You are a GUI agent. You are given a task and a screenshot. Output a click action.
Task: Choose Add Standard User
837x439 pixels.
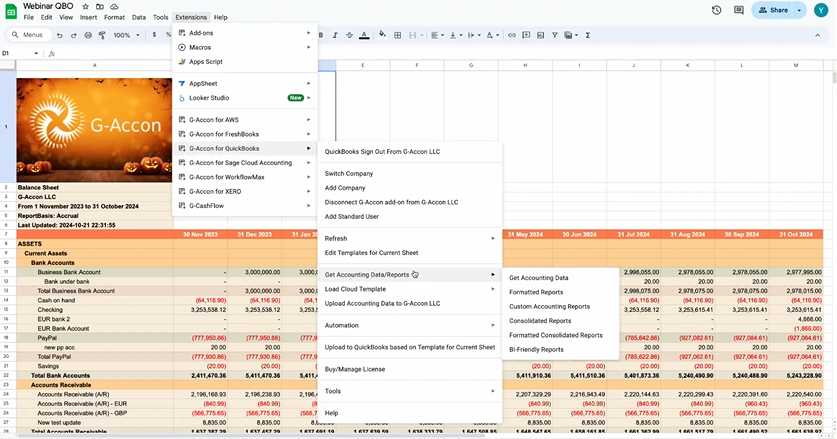(410, 216)
